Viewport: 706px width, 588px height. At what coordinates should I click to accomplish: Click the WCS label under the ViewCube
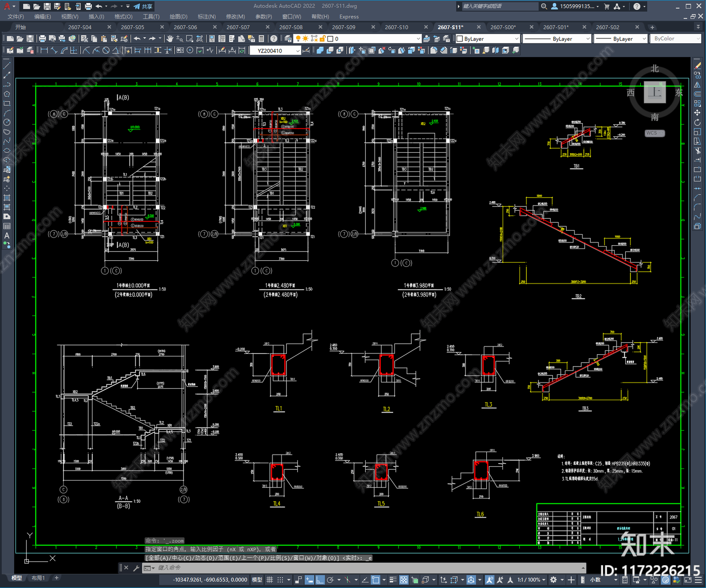tap(655, 133)
